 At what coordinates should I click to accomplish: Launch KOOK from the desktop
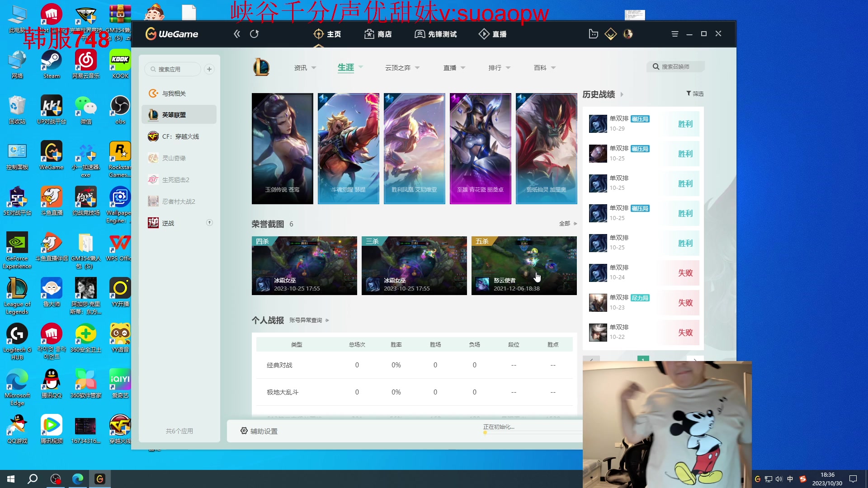tap(120, 64)
